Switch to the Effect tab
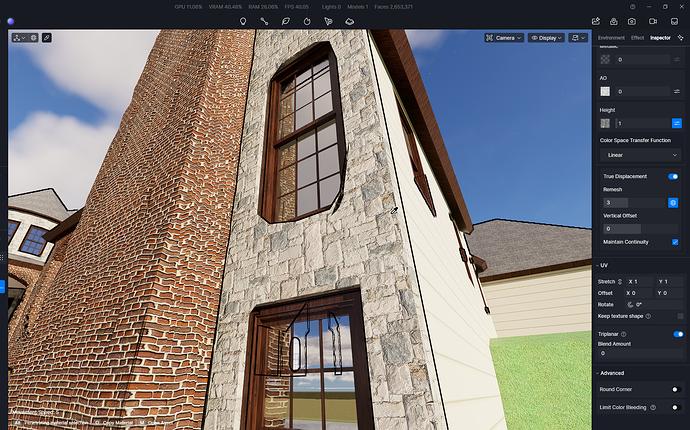 pyautogui.click(x=637, y=38)
